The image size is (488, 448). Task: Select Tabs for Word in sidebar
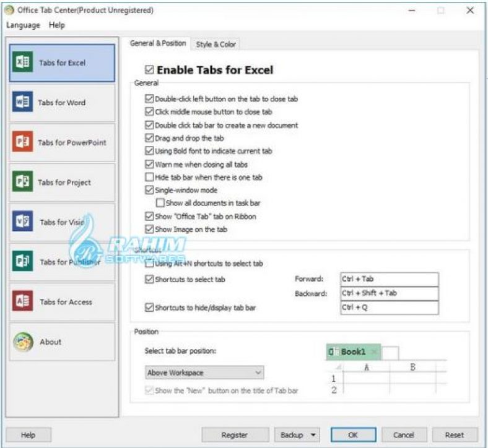62,102
